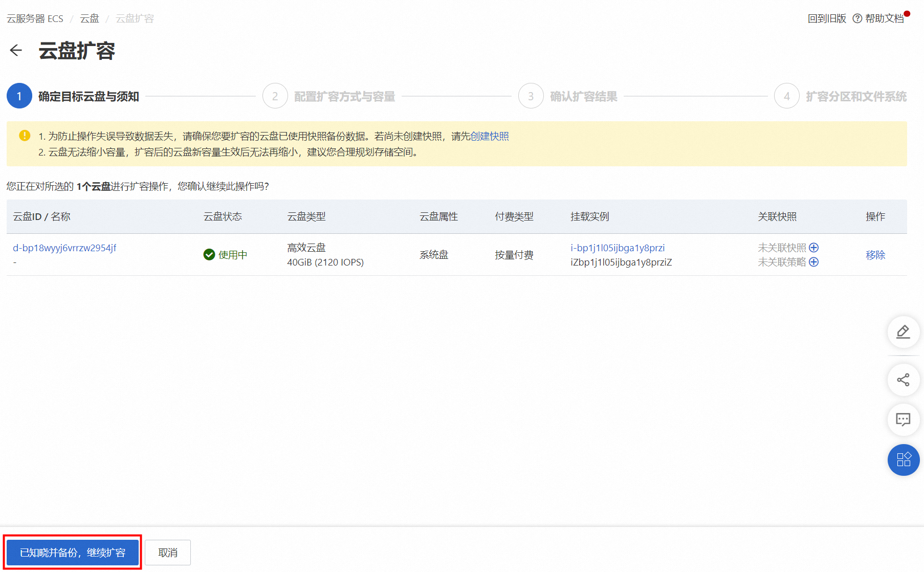Image resolution: width=924 pixels, height=572 pixels.
Task: Switch back via 回到旧版
Action: (x=826, y=18)
